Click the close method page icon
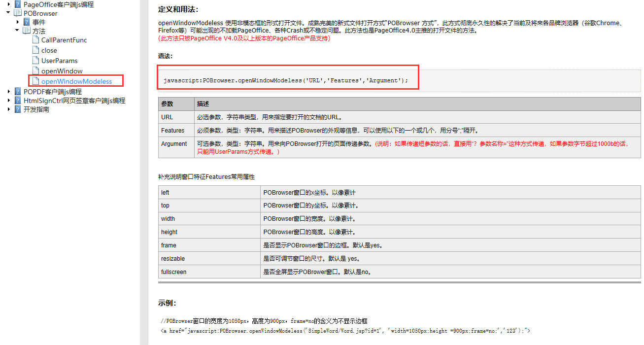Screen dimensions: 644x345 [x=35, y=50]
